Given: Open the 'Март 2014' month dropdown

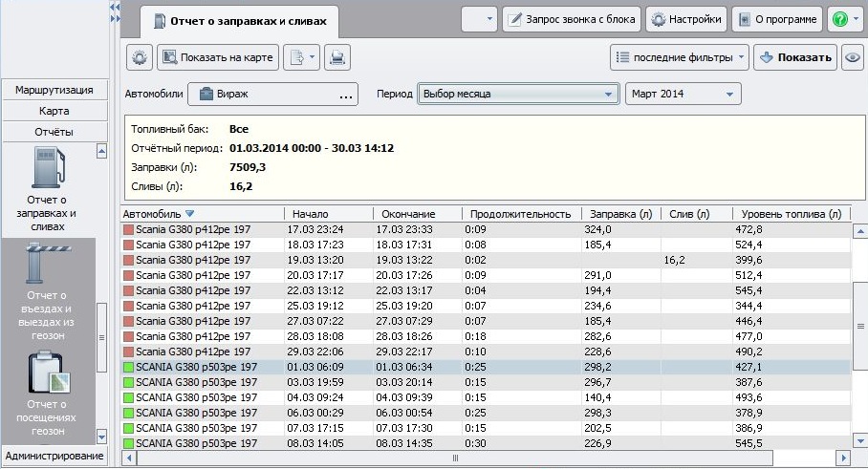Looking at the screenshot, I should (684, 94).
